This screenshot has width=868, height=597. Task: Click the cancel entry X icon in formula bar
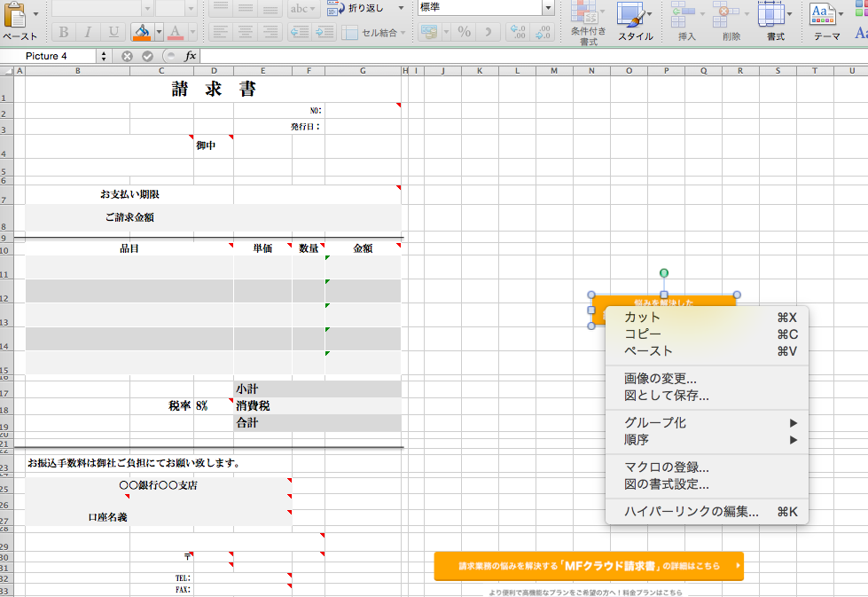tap(128, 56)
